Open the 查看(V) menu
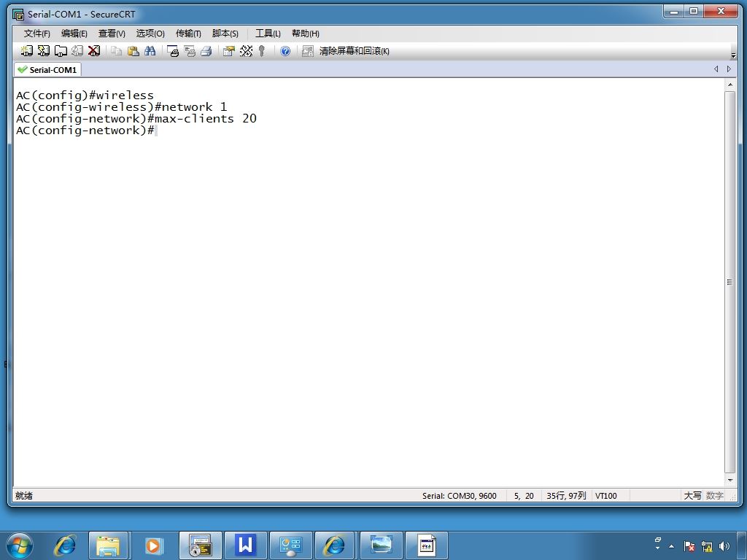This screenshot has height=560, width=747. [x=112, y=34]
